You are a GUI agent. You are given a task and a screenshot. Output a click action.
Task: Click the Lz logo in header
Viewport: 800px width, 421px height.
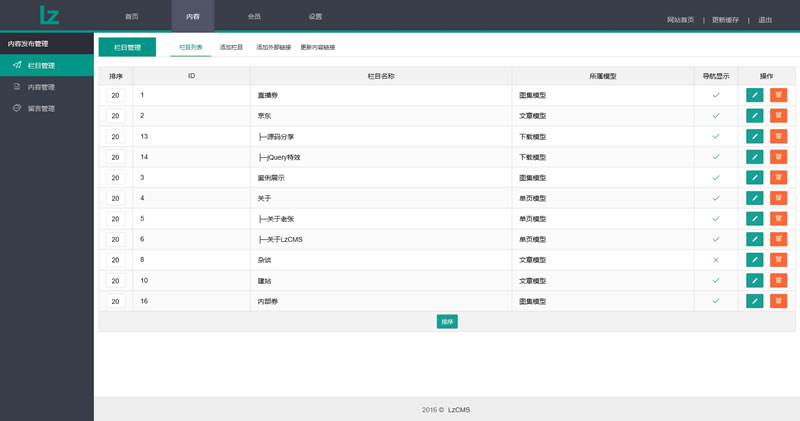pyautogui.click(x=49, y=15)
